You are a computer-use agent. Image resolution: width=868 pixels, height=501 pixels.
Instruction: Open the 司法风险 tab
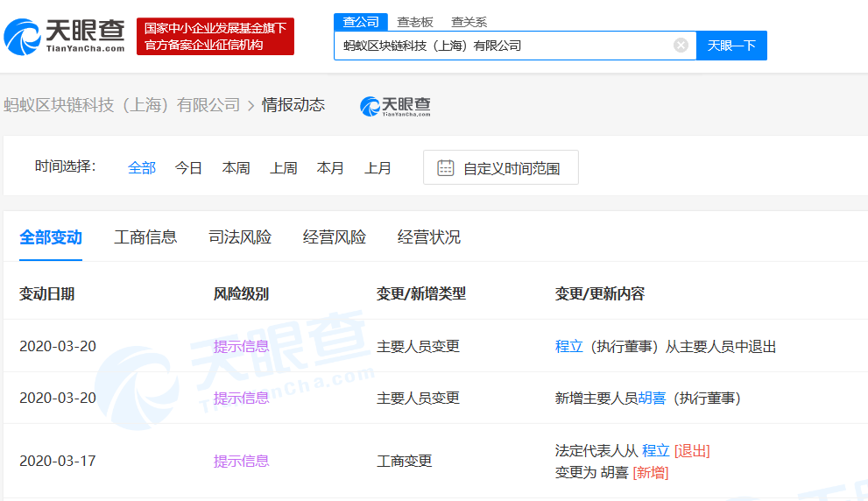click(x=240, y=237)
